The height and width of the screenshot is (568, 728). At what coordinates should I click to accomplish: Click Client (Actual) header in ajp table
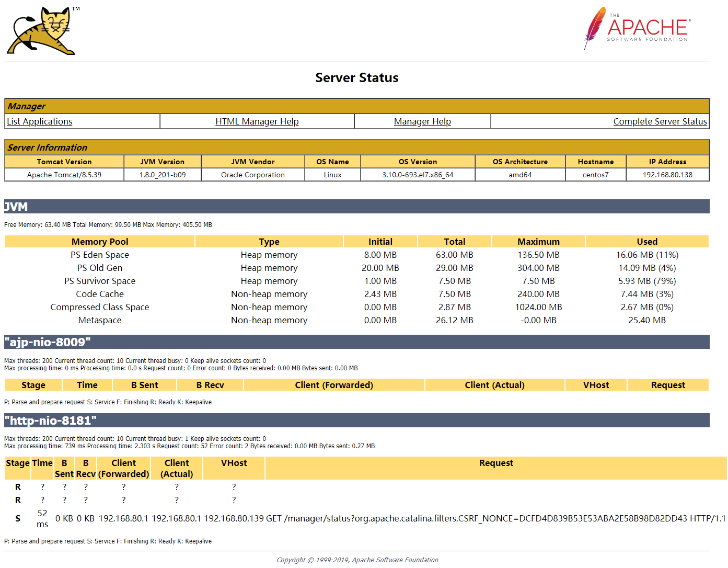coord(494,385)
